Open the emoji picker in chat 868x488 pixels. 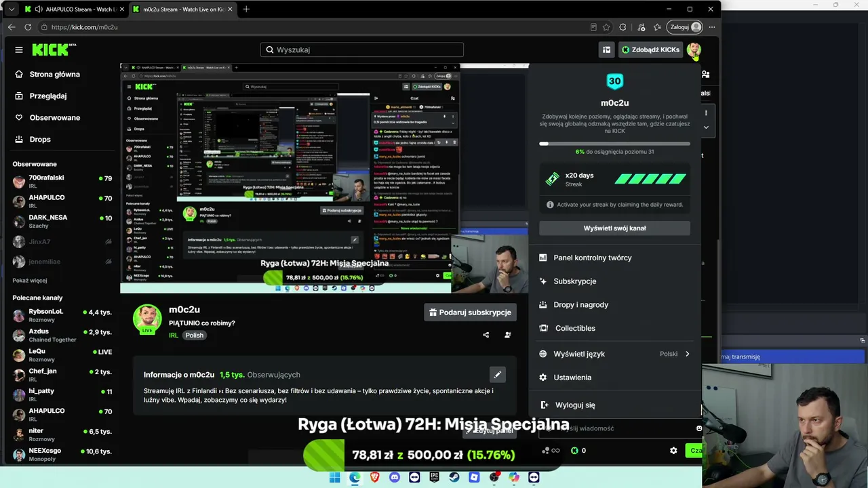(x=699, y=428)
